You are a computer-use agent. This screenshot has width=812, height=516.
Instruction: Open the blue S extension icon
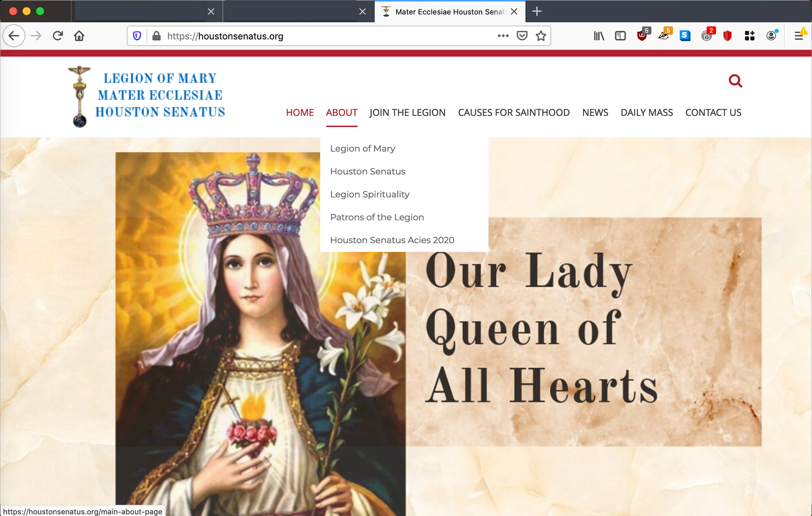click(x=685, y=36)
